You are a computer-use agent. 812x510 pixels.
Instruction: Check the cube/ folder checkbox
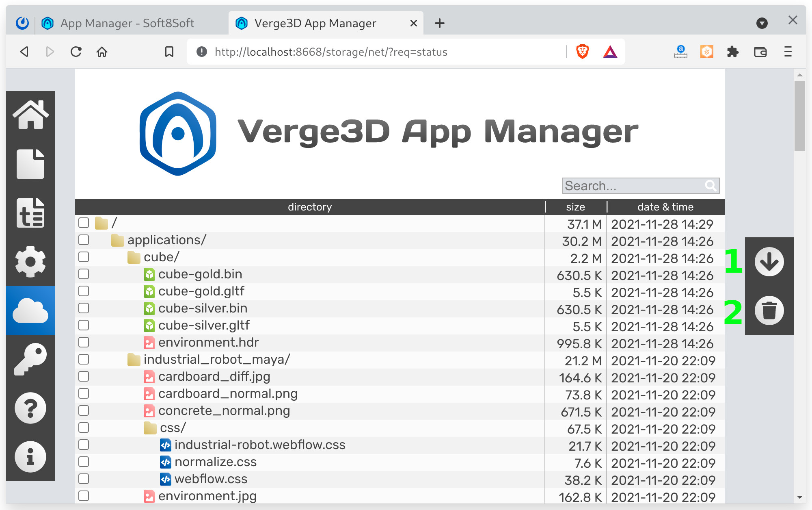point(84,257)
